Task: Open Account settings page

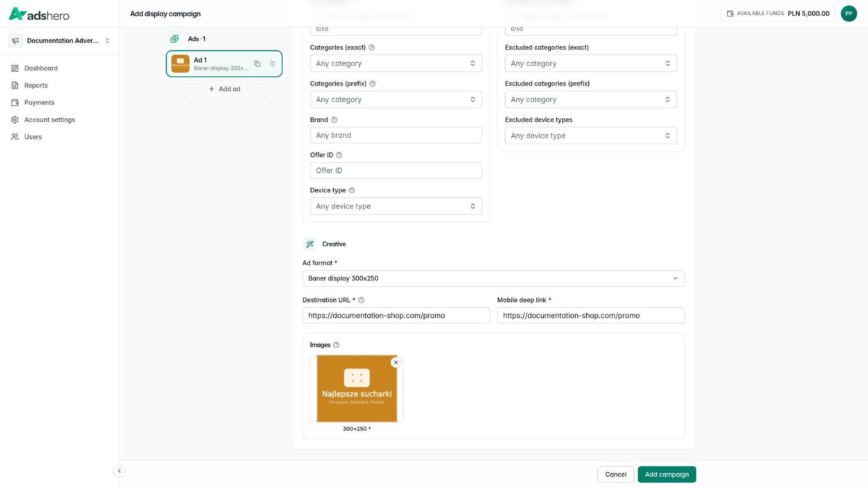Action: (49, 120)
